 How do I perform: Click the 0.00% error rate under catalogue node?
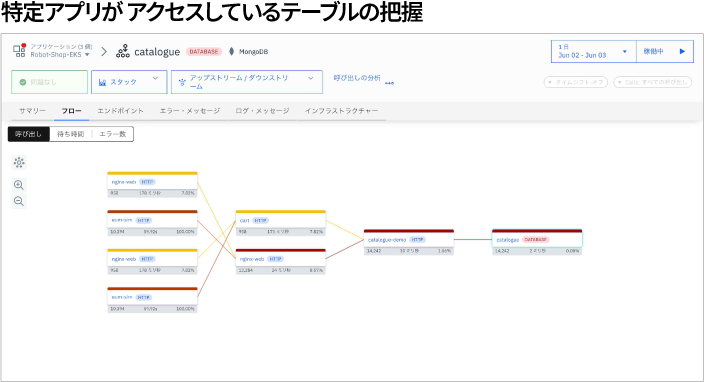tap(572, 251)
